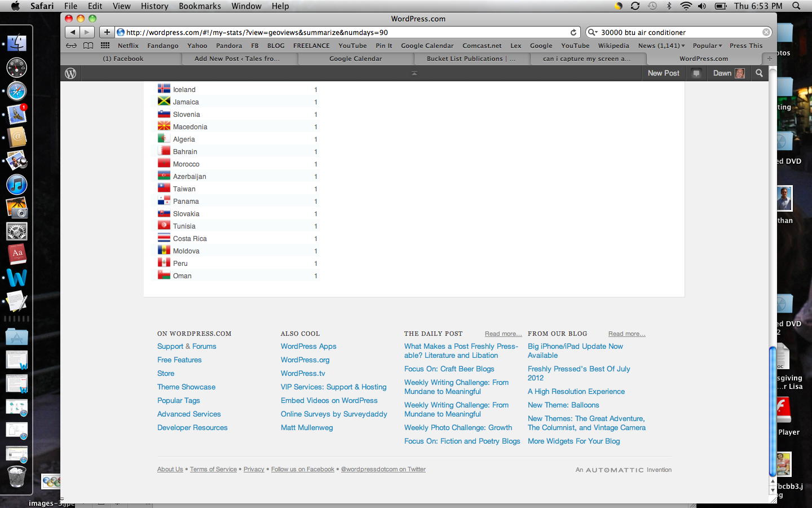Show the Reading List glasses icon
Screen dimensions: 812x508
(x=71, y=46)
